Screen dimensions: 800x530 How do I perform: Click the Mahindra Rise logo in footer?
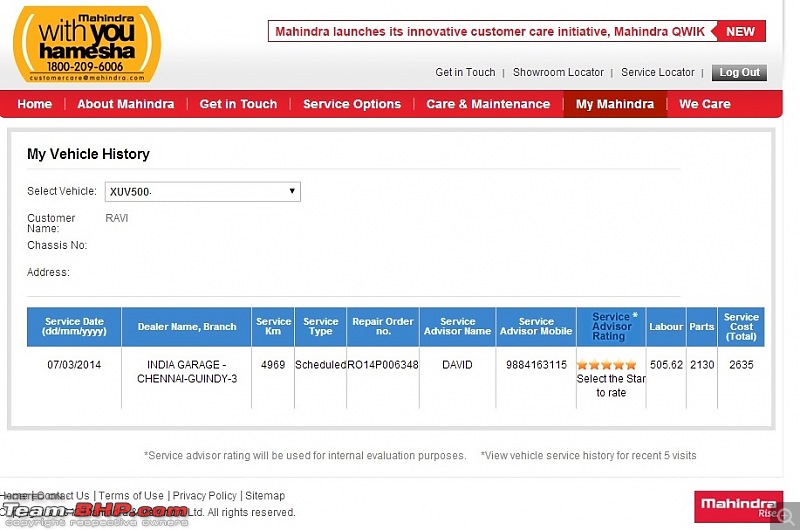click(x=738, y=507)
